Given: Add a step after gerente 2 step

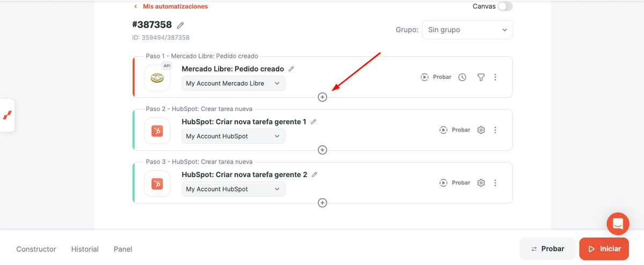Looking at the screenshot, I should 323,203.
